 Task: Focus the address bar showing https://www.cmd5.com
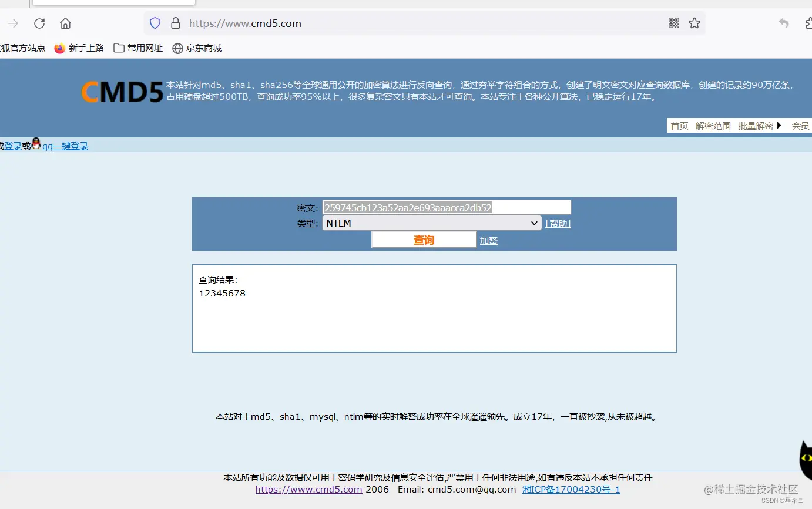tap(424, 23)
